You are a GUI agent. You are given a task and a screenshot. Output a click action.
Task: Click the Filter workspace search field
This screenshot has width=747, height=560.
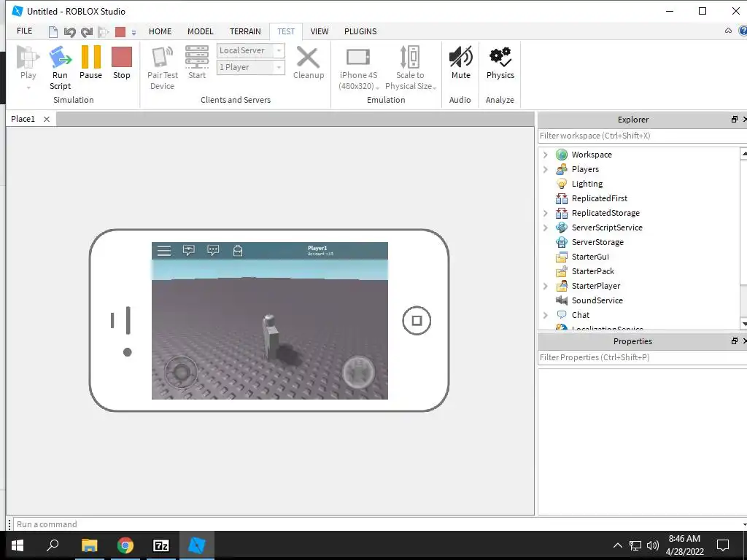tap(642, 136)
